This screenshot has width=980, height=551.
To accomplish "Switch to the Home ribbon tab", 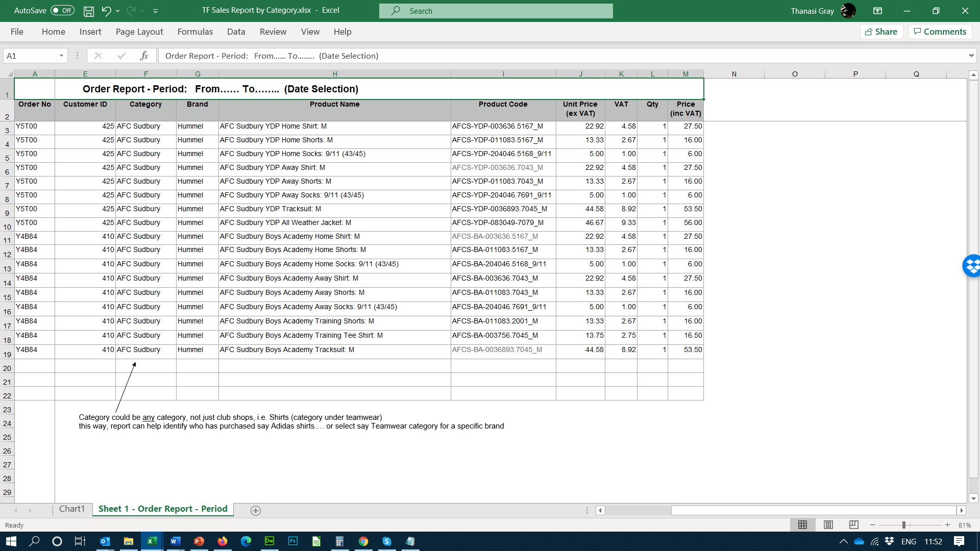I will click(x=53, y=32).
